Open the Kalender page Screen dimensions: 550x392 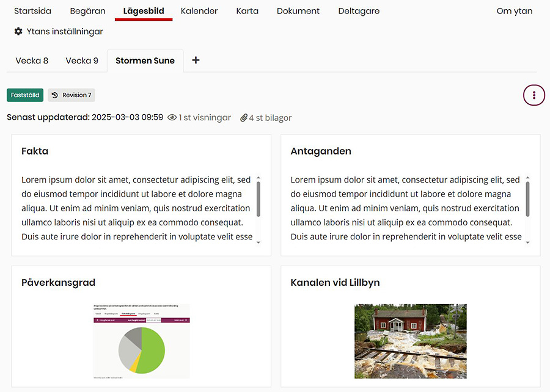coord(199,11)
